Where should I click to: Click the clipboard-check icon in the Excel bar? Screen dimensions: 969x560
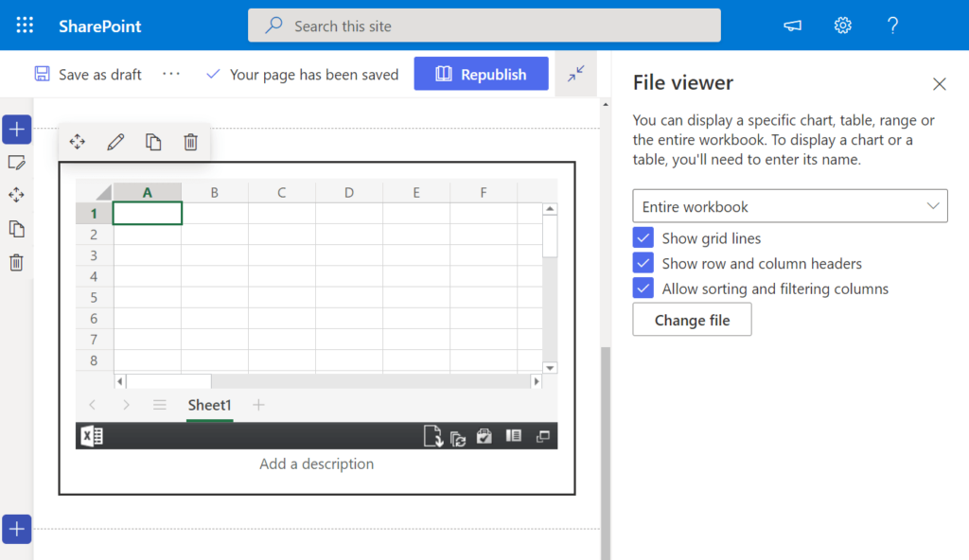tap(484, 436)
